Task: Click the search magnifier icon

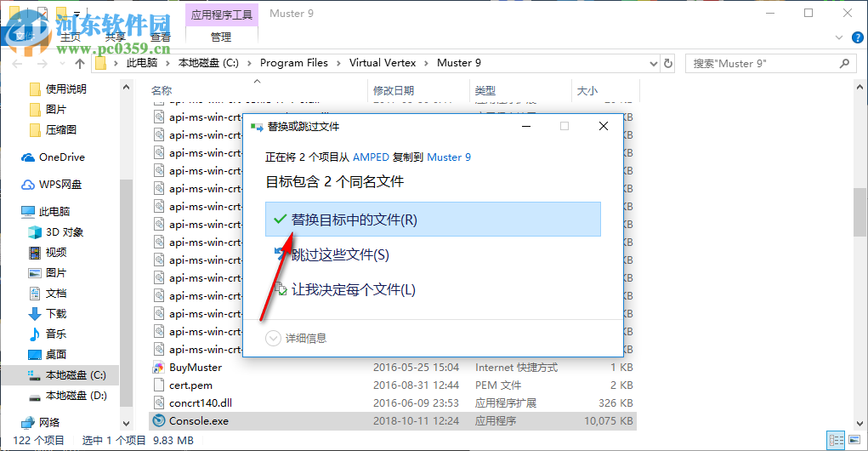Action: pyautogui.click(x=844, y=63)
